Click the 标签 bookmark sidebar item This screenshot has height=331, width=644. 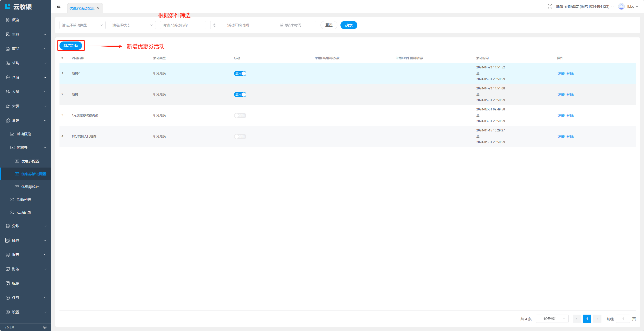coord(15,283)
